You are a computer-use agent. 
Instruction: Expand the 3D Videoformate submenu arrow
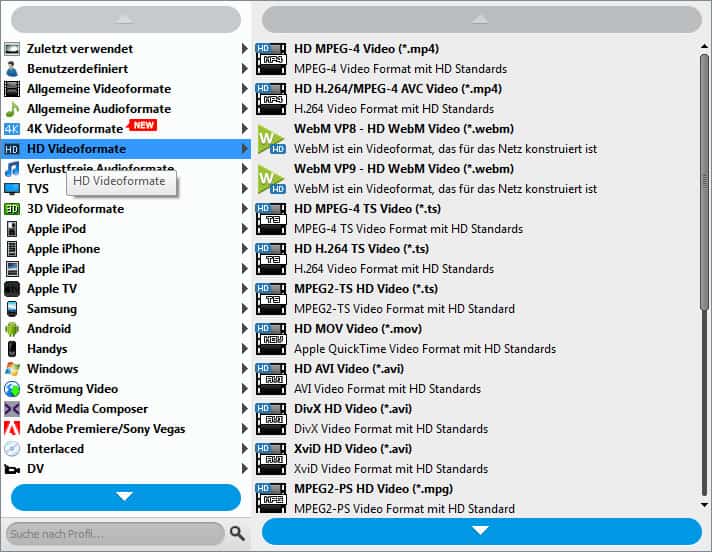(245, 209)
